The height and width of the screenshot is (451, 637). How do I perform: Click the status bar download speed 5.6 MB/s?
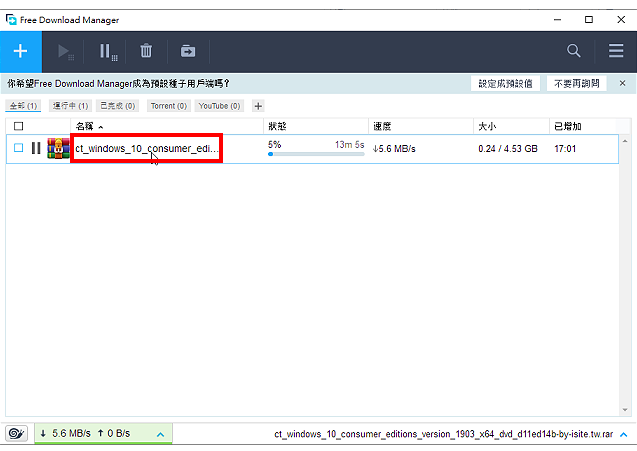65,434
